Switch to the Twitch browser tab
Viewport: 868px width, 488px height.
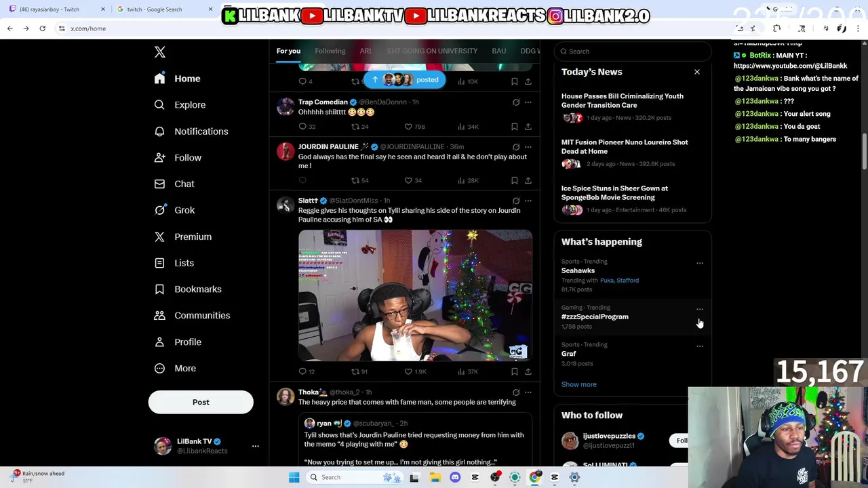[54, 9]
